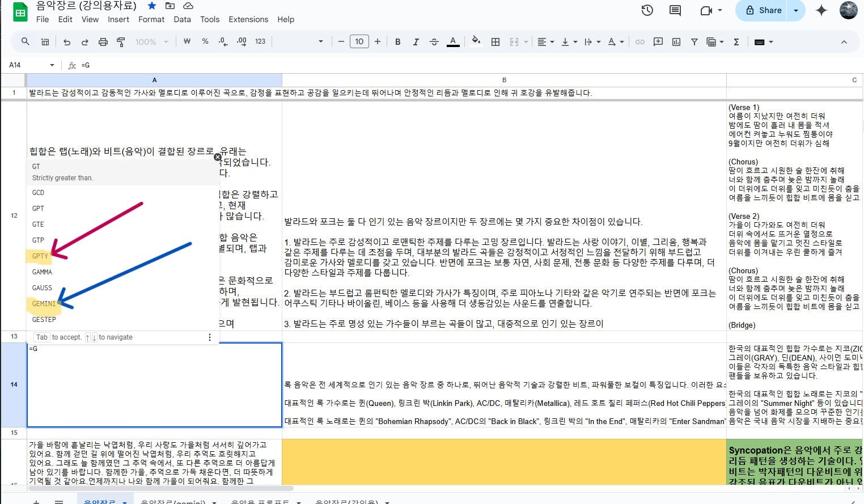This screenshot has height=504, width=864.
Task: Print the spreadsheet
Action: pos(103,41)
